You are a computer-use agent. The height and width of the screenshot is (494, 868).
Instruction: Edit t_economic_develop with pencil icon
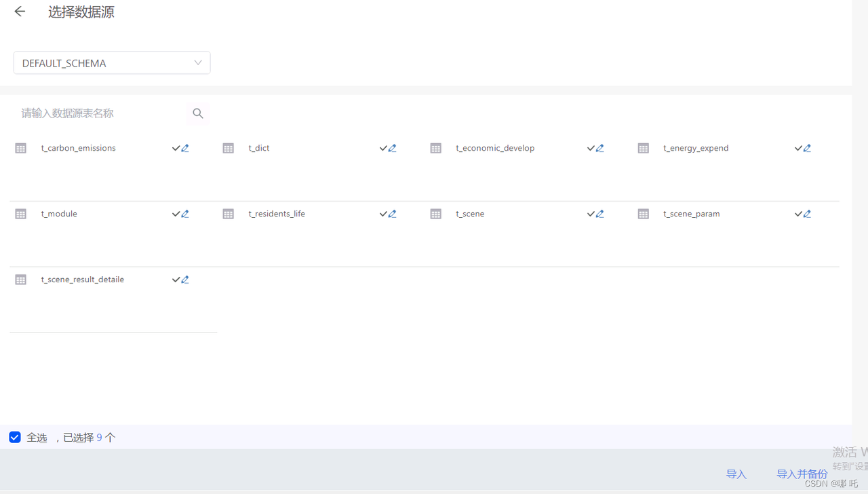click(x=599, y=148)
